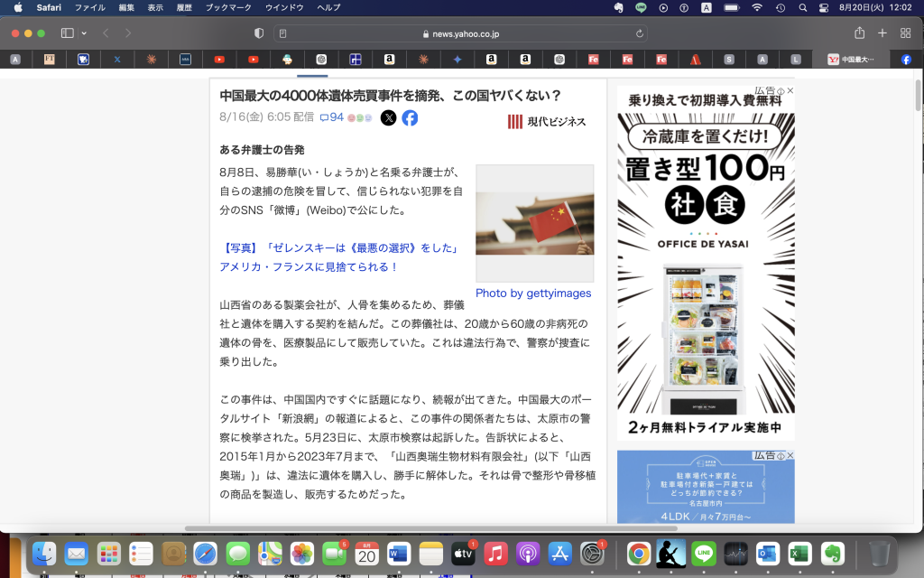This screenshot has height=578, width=924.
Task: Toggle macOS Control Center in menu bar
Action: point(824,7)
